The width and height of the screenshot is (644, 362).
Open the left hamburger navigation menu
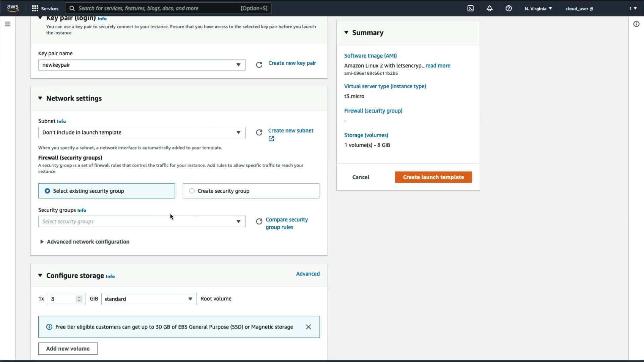tap(8, 24)
